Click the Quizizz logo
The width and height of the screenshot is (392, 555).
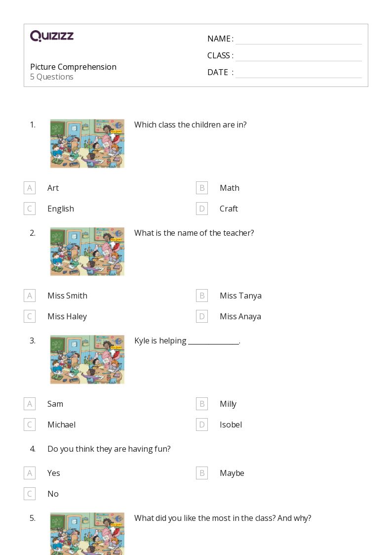point(52,36)
